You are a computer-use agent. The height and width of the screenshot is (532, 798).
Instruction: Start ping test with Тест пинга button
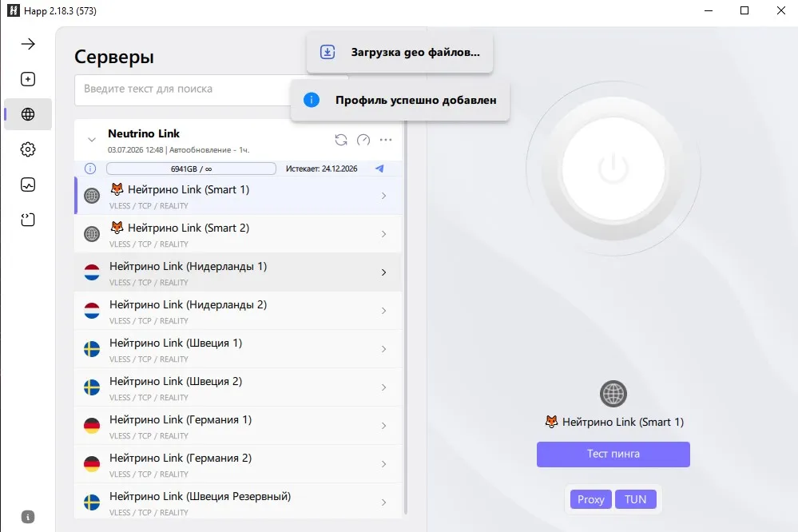(613, 454)
